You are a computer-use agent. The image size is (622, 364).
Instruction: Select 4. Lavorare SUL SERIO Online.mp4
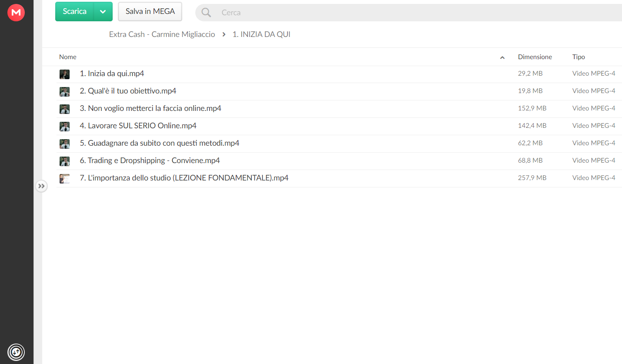(x=138, y=126)
